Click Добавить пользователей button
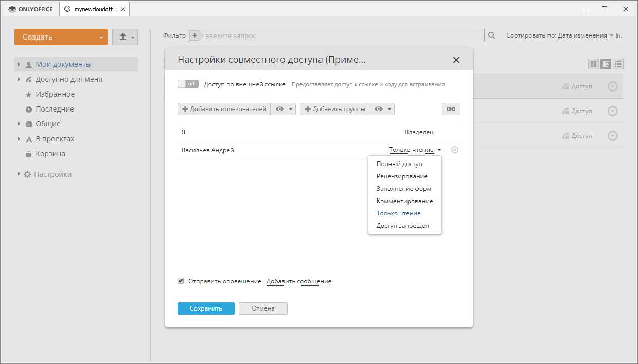Image resolution: width=638 pixels, height=364 pixels. click(224, 109)
